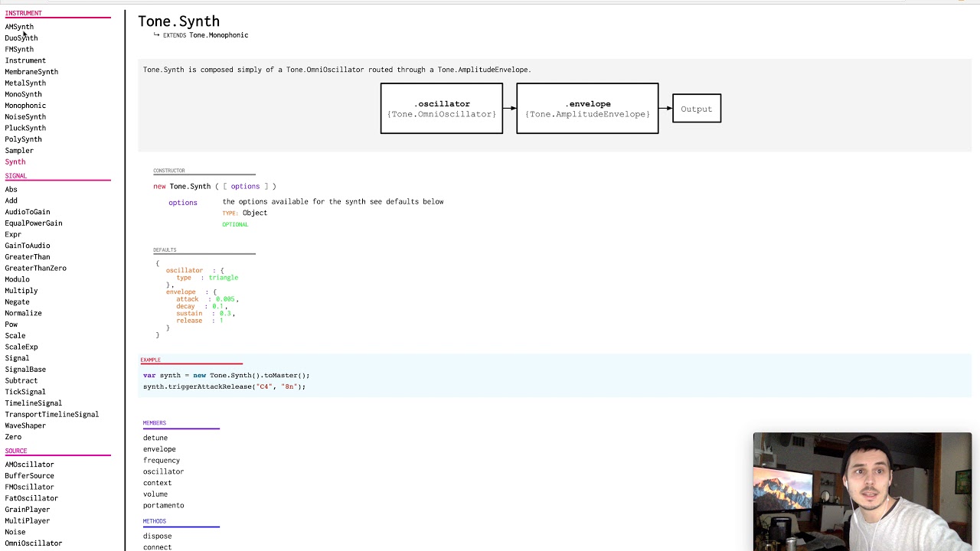
Task: Click the Tone.Synth page heading
Action: pos(178,21)
